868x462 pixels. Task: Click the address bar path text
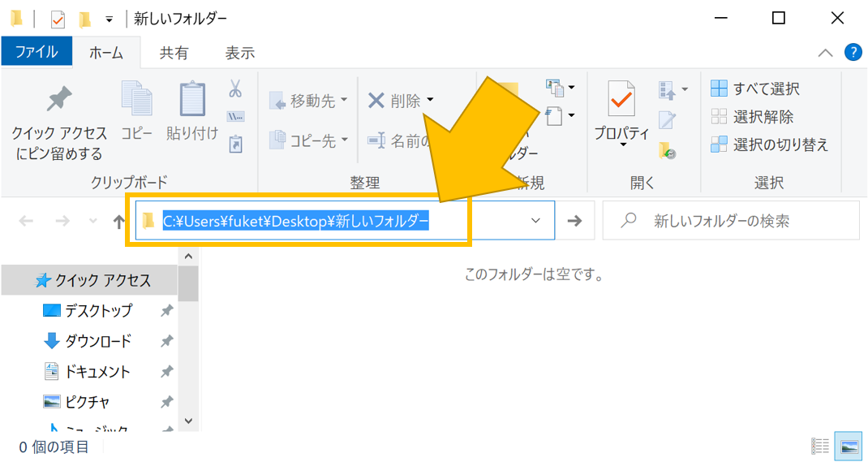coord(295,221)
